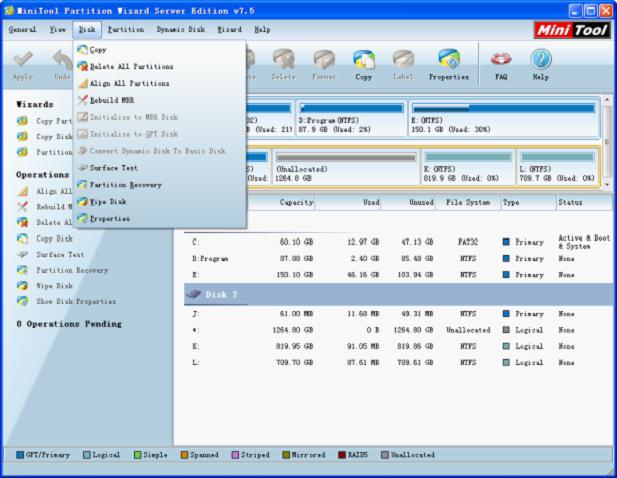617x478 pixels.
Task: Click the Label toolbar icon
Action: point(403,59)
